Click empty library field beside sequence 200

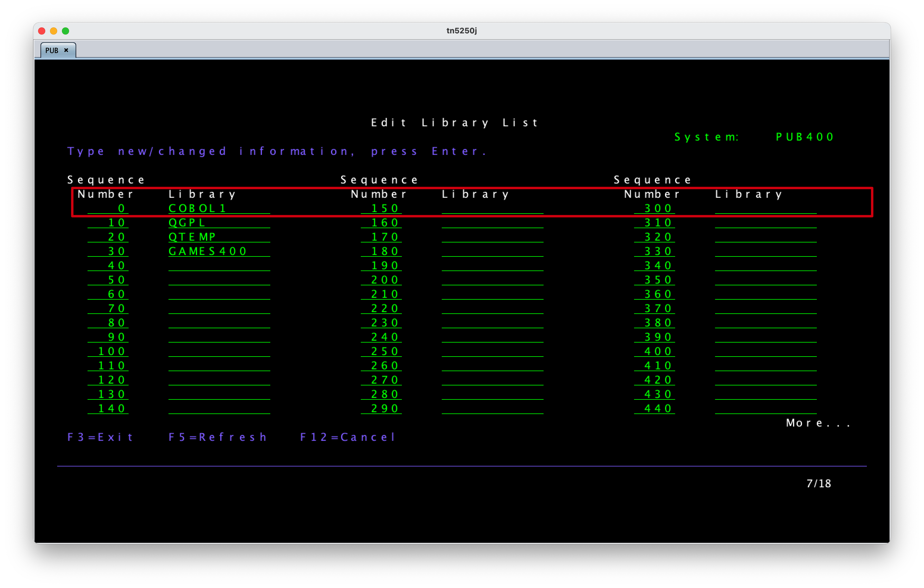[x=492, y=280]
